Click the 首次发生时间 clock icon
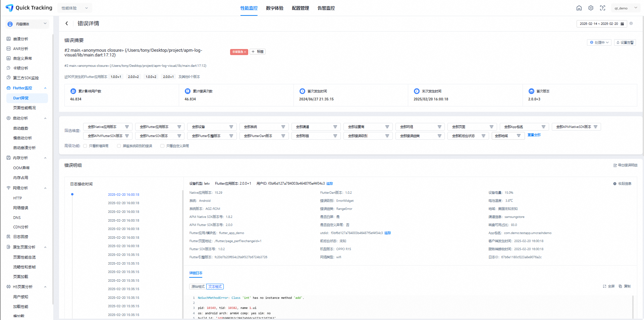Screen dimensions: 644x320 pyautogui.click(x=302, y=91)
